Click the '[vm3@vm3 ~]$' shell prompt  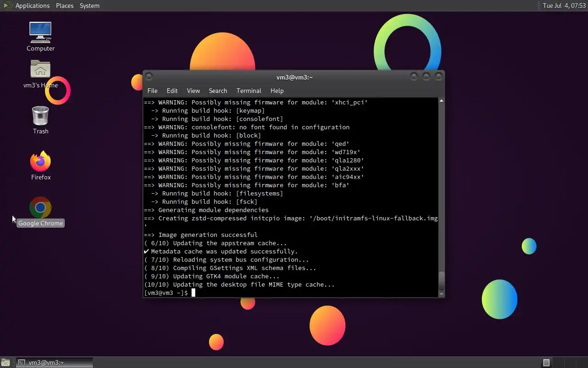(166, 293)
